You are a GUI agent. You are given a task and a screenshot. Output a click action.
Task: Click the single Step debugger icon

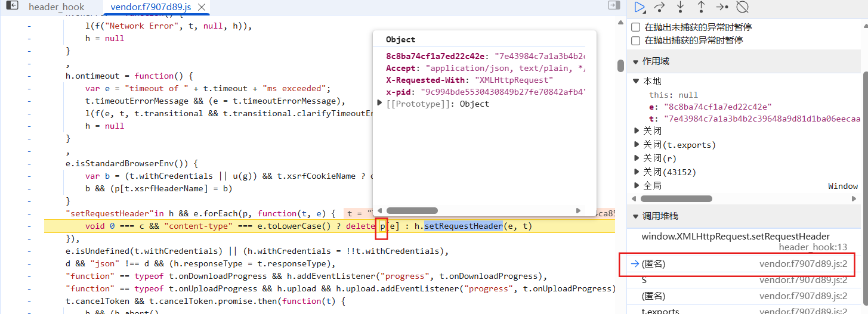pyautogui.click(x=722, y=7)
